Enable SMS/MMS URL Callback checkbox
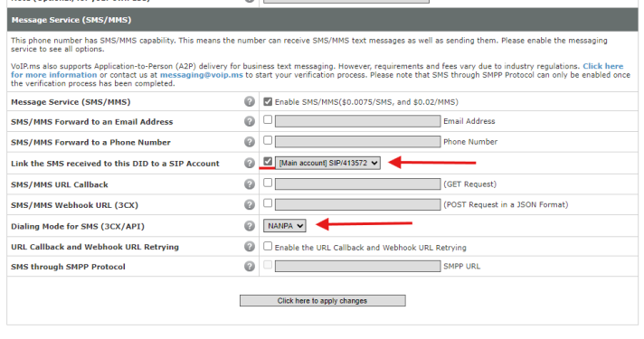Viewport: 644px width, 339px height. 268,183
